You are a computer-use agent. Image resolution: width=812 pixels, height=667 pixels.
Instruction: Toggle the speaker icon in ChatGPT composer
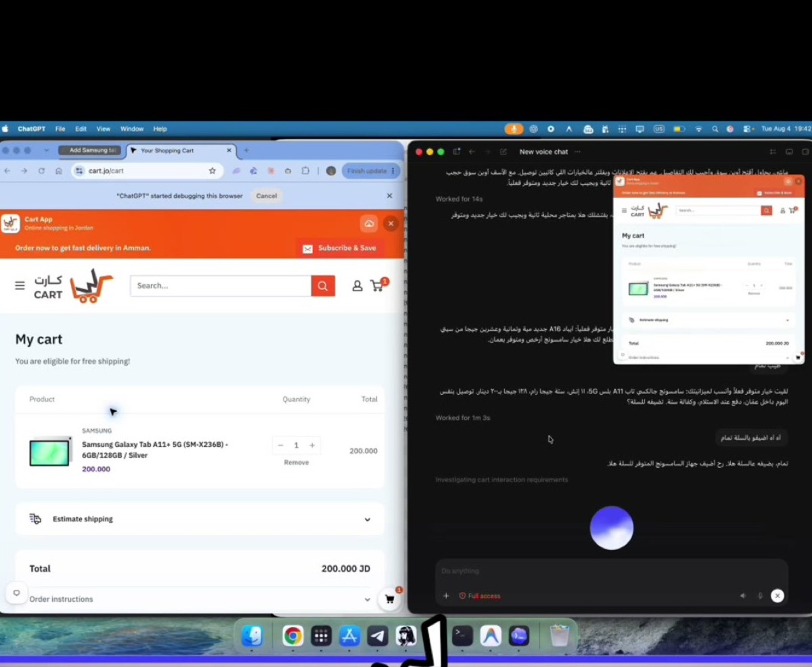[742, 596]
